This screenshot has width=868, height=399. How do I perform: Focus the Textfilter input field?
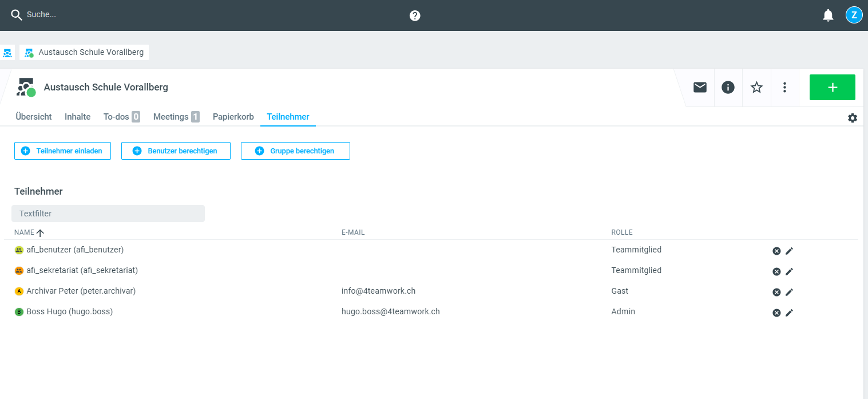[108, 214]
